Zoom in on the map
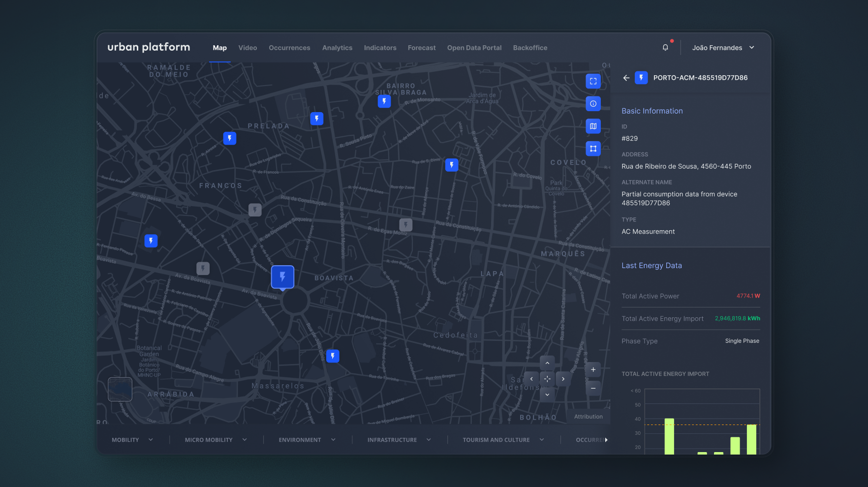Screen dimensions: 868x487 click(593, 370)
